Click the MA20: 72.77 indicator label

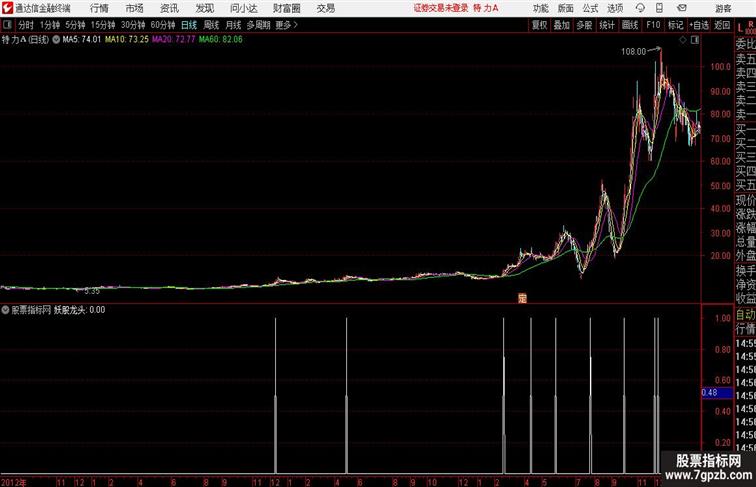[174, 40]
